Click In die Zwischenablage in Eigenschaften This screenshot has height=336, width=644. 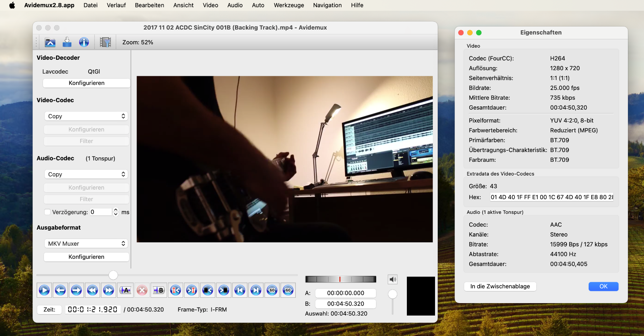click(500, 286)
